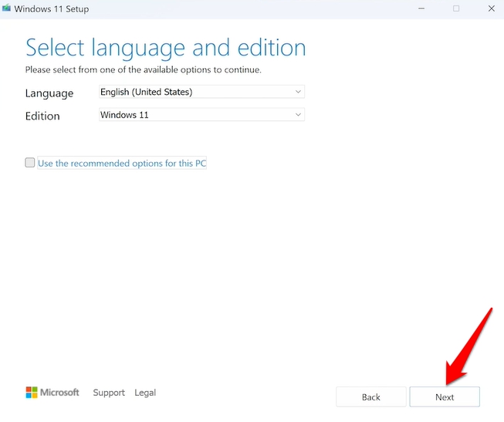This screenshot has height=422, width=504.
Task: Expand the Edition dropdown arrow
Action: 298,115
